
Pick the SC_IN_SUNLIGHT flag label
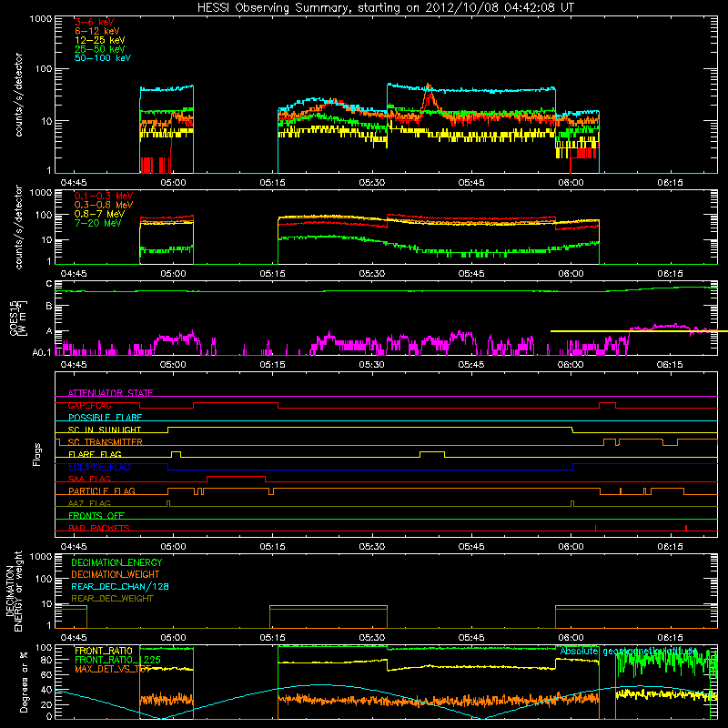click(x=105, y=430)
